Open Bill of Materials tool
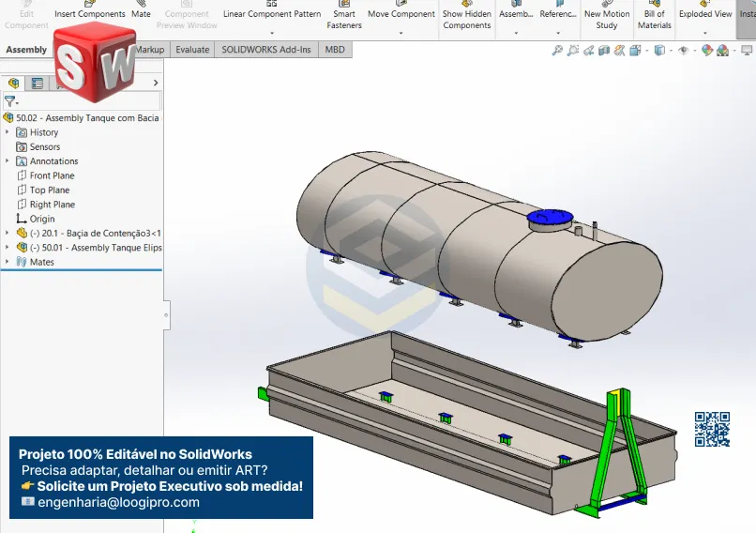Screen dimensions: 756x533 [x=654, y=19]
